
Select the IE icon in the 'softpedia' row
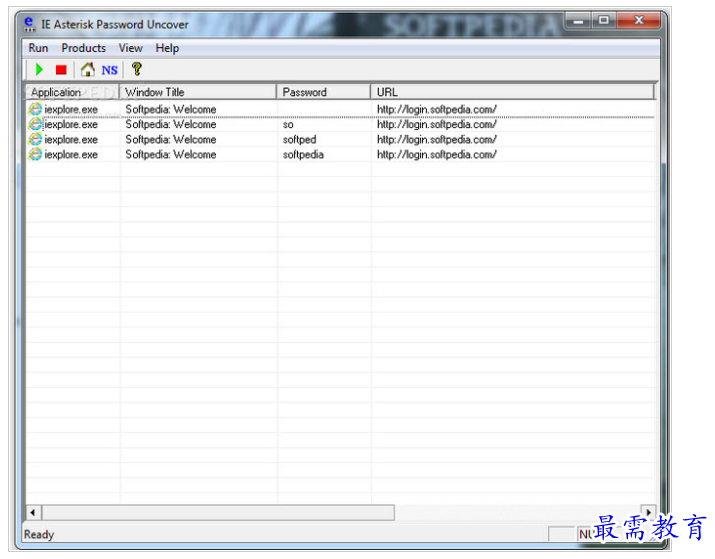(35, 155)
